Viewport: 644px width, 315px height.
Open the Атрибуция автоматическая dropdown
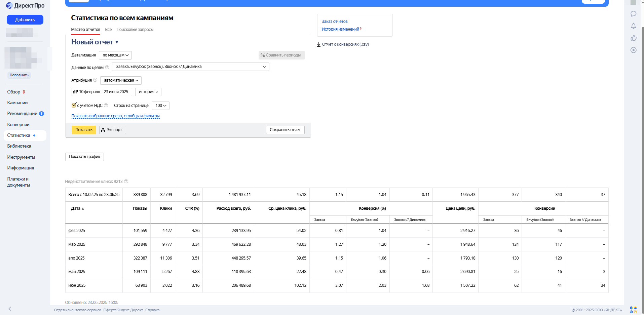coord(121,80)
